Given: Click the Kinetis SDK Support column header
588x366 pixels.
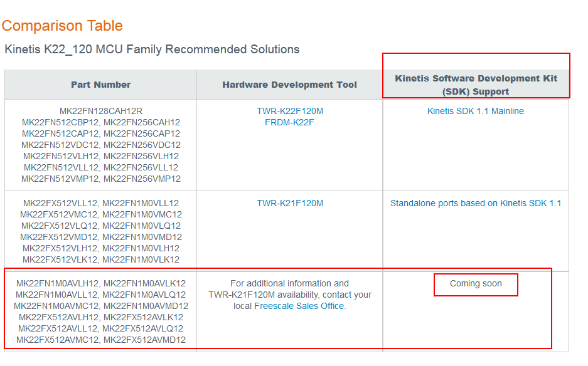Looking at the screenshot, I should [476, 85].
